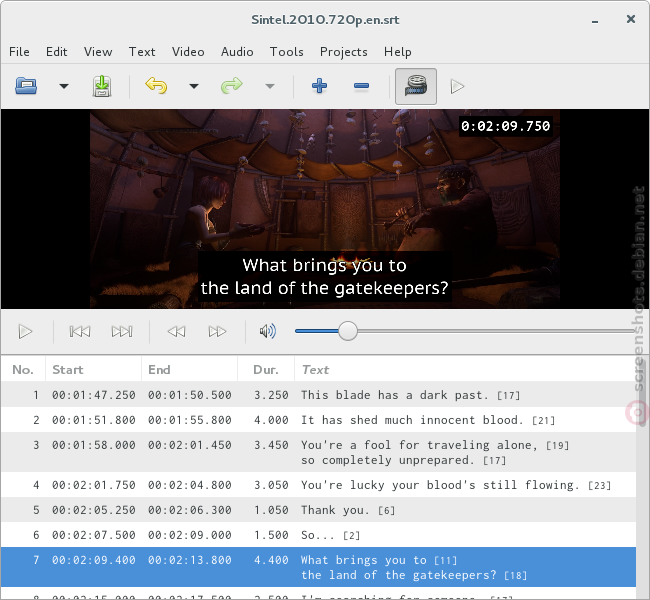Open the Video menu

click(188, 52)
